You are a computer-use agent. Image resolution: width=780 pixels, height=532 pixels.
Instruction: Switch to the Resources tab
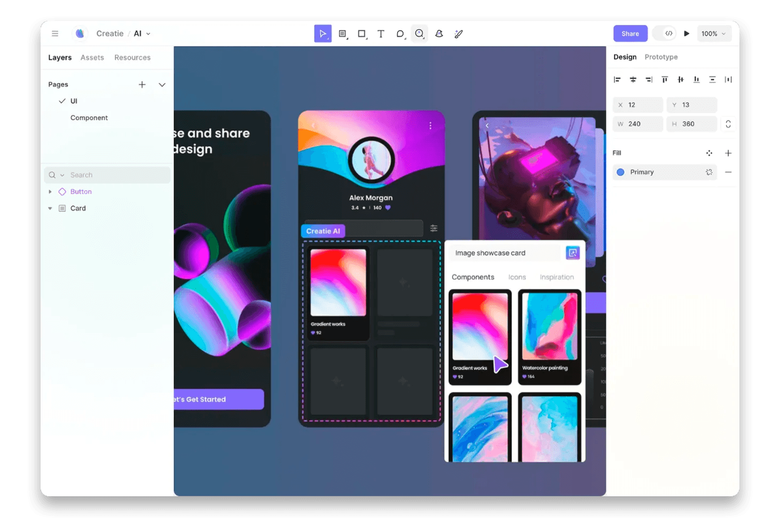[x=132, y=58]
